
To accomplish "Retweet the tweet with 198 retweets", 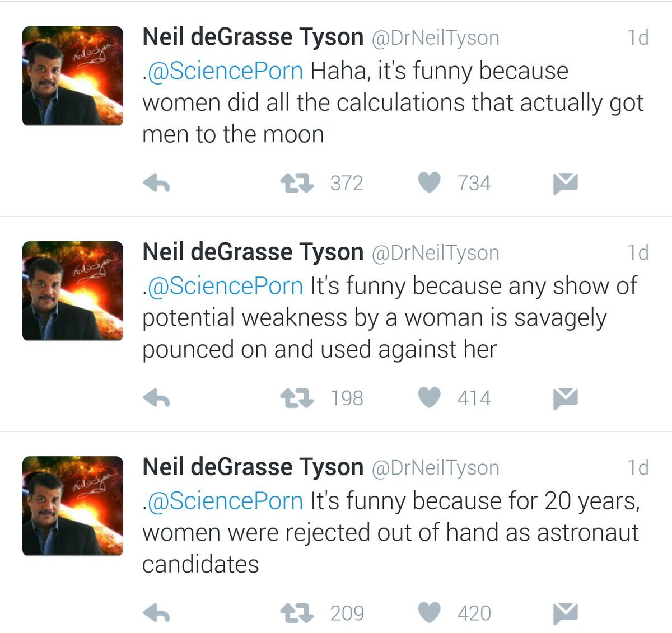I will 297,398.
